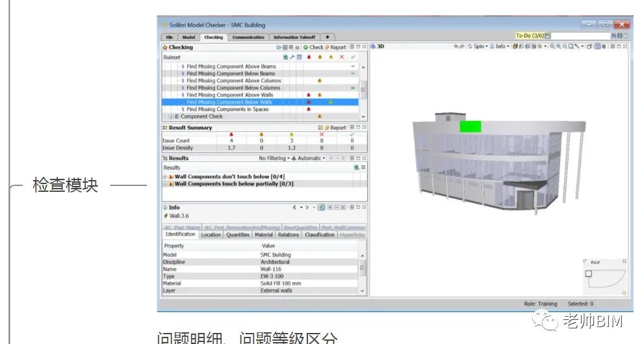The height and width of the screenshot is (344, 644).
Task: Select Find Missing Component Above Columns
Action: tap(234, 81)
